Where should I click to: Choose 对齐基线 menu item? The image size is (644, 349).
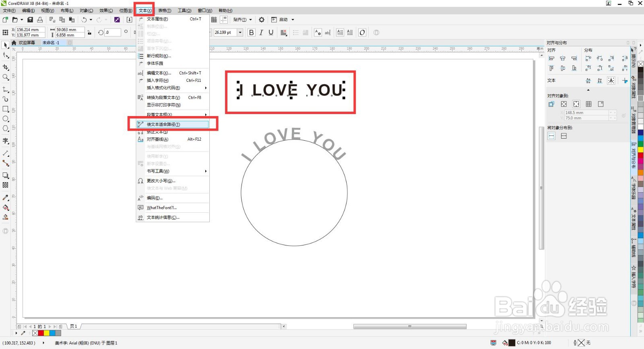pos(173,139)
